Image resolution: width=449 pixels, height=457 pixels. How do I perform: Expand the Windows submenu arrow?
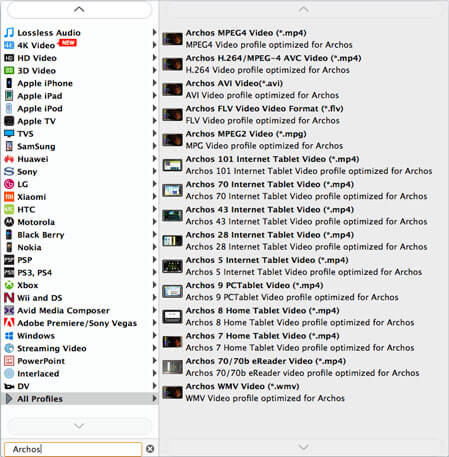coord(154,335)
